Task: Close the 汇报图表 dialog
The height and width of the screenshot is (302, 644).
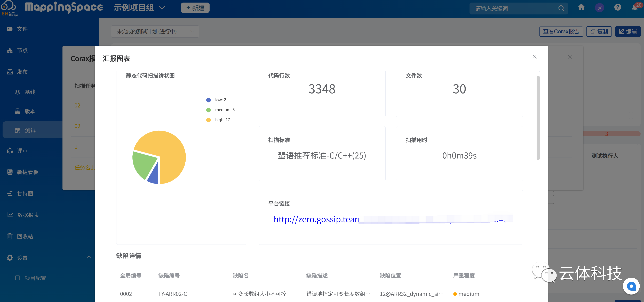Action: [535, 57]
